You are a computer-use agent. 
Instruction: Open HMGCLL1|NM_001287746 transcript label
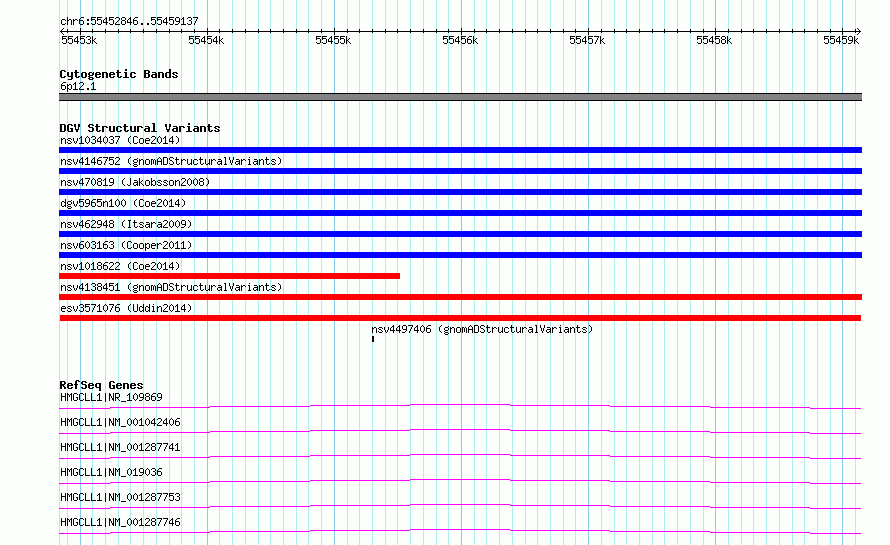[x=120, y=522]
